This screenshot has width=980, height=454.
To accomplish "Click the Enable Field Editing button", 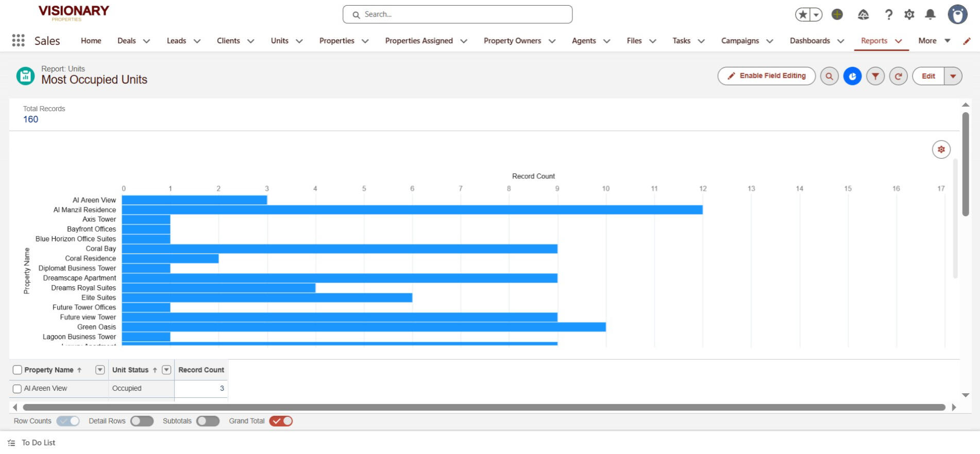I will click(766, 76).
